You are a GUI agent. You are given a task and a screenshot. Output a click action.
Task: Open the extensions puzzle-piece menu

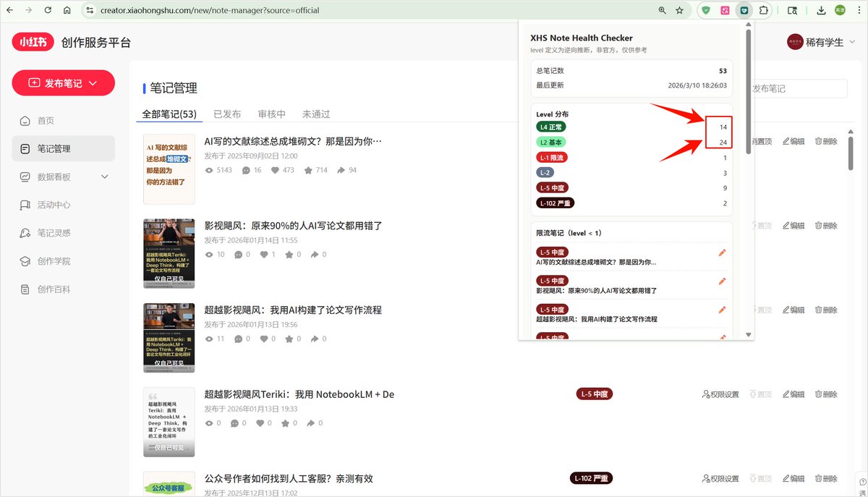coord(763,10)
